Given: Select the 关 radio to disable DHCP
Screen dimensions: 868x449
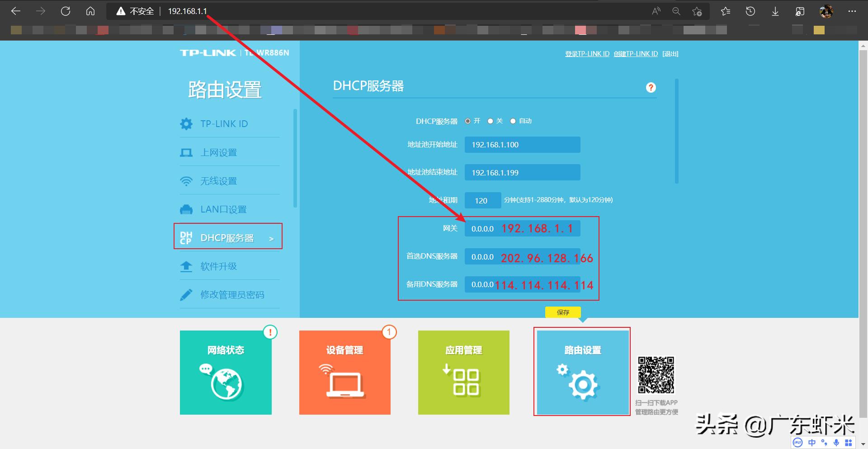Looking at the screenshot, I should (x=490, y=121).
